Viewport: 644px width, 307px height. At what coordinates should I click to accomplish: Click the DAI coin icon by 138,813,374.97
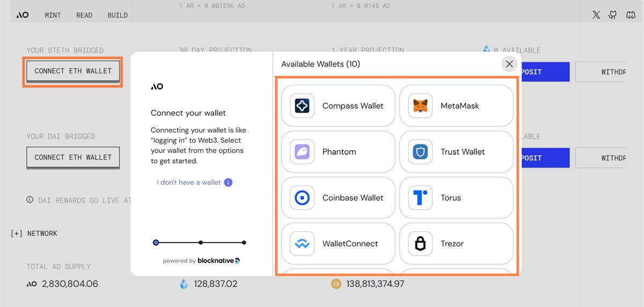[336, 284]
